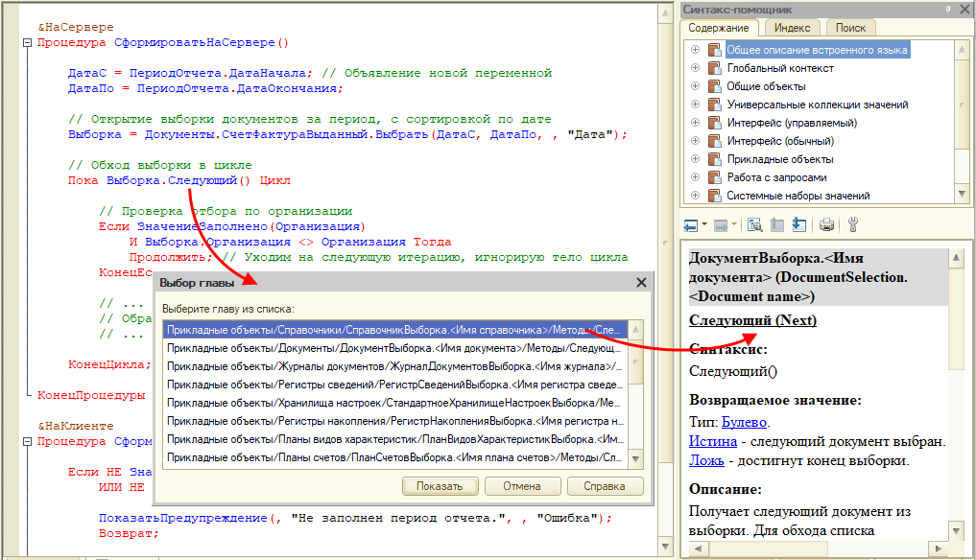The width and height of the screenshot is (976, 560).
Task: Expand Интерфейс (управляемый) node
Action: (695, 123)
